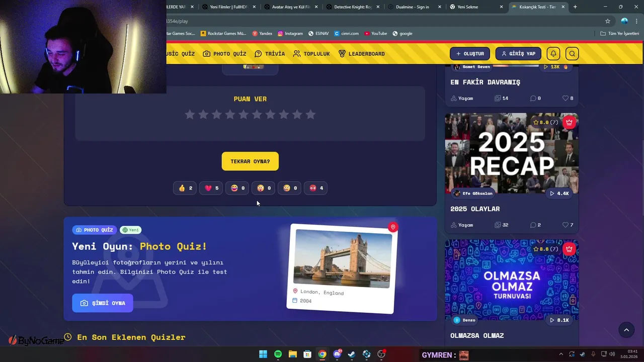The image size is (644, 362).
Task: Click the crown badge on 2025 Recap card
Action: 569,122
